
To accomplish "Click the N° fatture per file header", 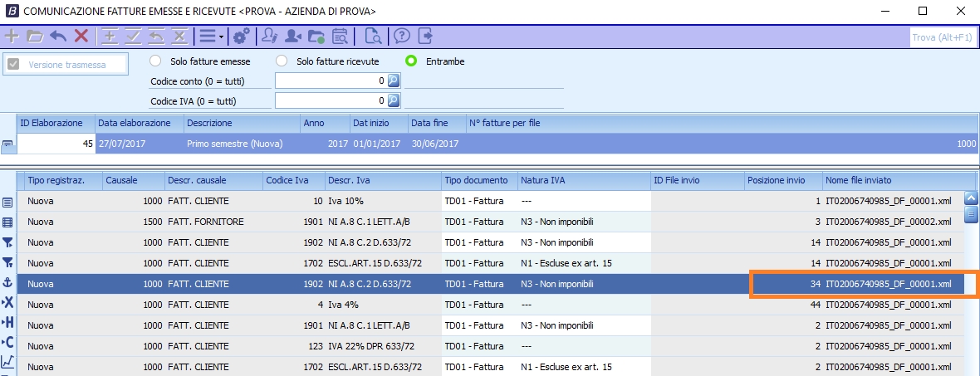I will click(x=722, y=123).
